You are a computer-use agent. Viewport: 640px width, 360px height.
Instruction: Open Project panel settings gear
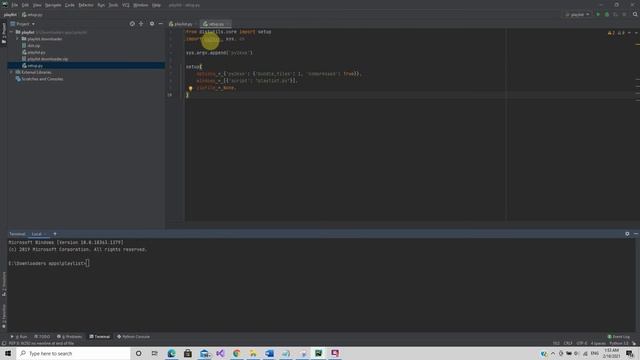pos(152,24)
